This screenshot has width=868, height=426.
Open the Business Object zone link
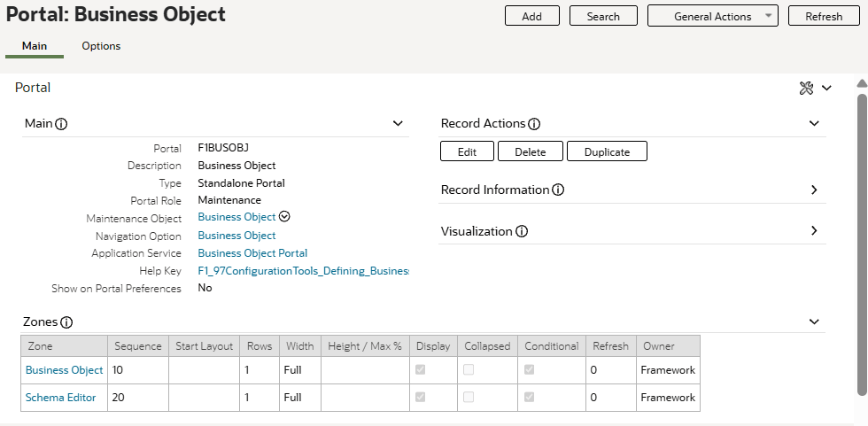click(64, 370)
